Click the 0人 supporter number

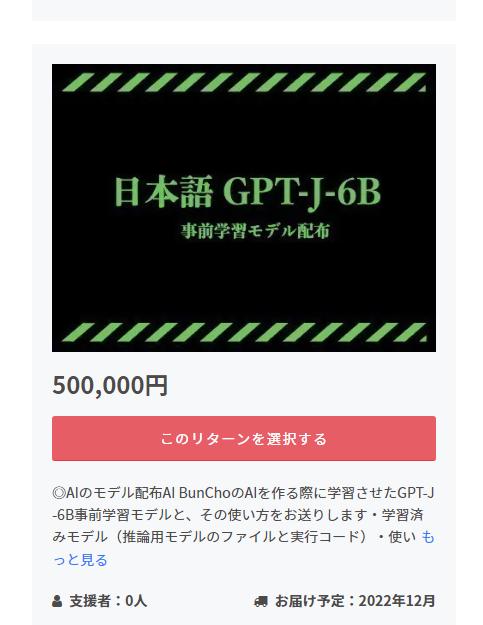tap(136, 601)
